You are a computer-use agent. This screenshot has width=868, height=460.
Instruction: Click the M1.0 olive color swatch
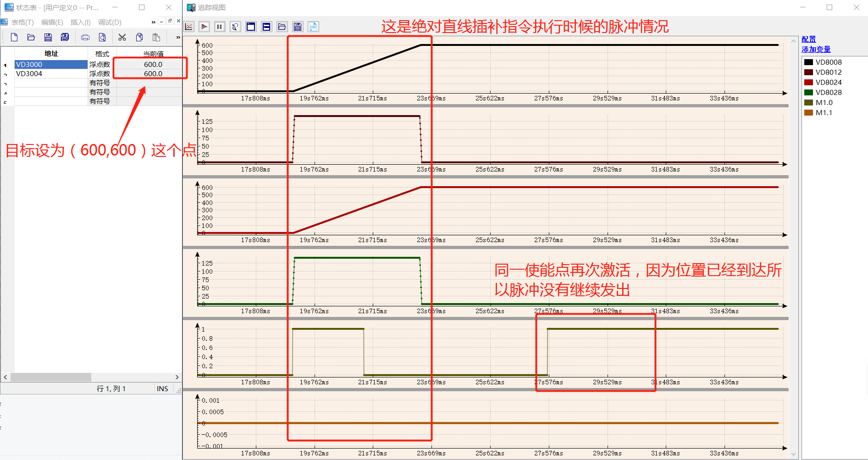tap(808, 103)
